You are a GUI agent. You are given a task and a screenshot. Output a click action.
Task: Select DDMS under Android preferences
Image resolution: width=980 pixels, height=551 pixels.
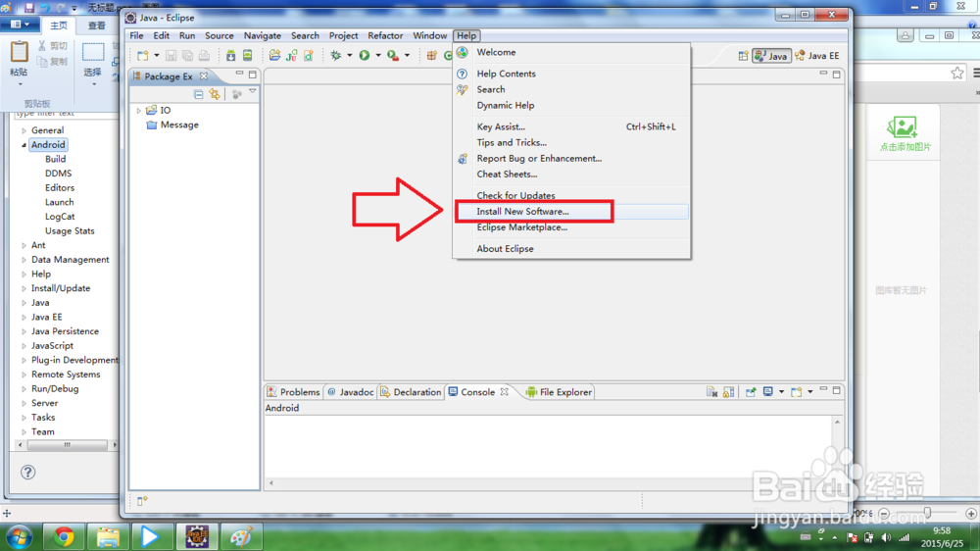click(x=58, y=174)
